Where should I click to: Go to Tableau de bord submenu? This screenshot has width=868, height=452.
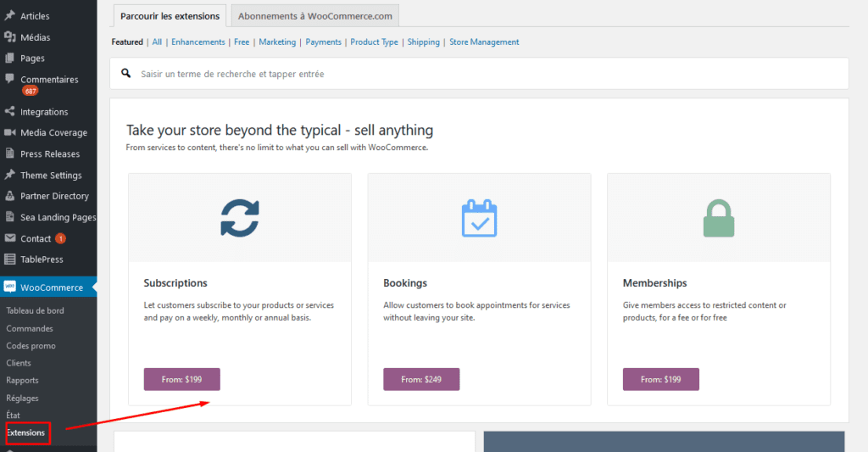coord(35,310)
